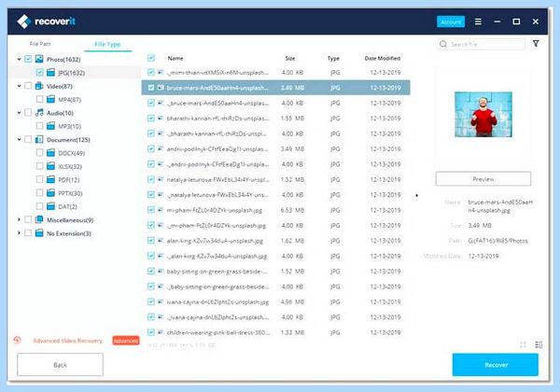Select the ivana-cajna 4.96 MB file row

coord(275,302)
